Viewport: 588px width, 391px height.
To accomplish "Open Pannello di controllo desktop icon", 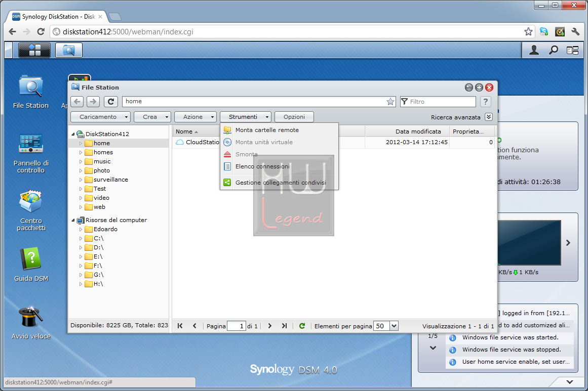I will 31,154.
